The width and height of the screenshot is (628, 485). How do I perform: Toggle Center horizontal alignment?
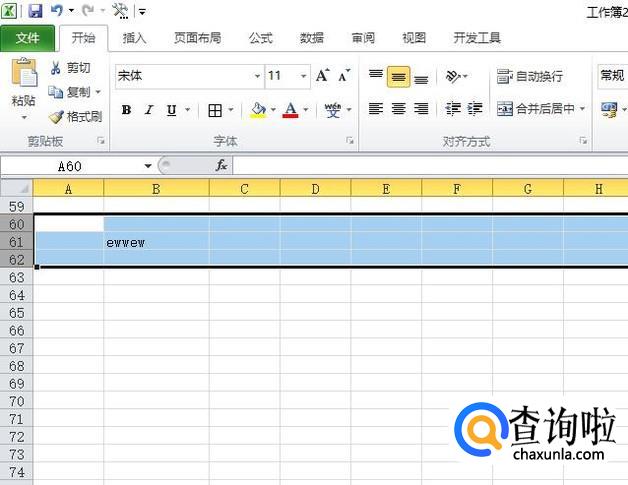[x=399, y=109]
